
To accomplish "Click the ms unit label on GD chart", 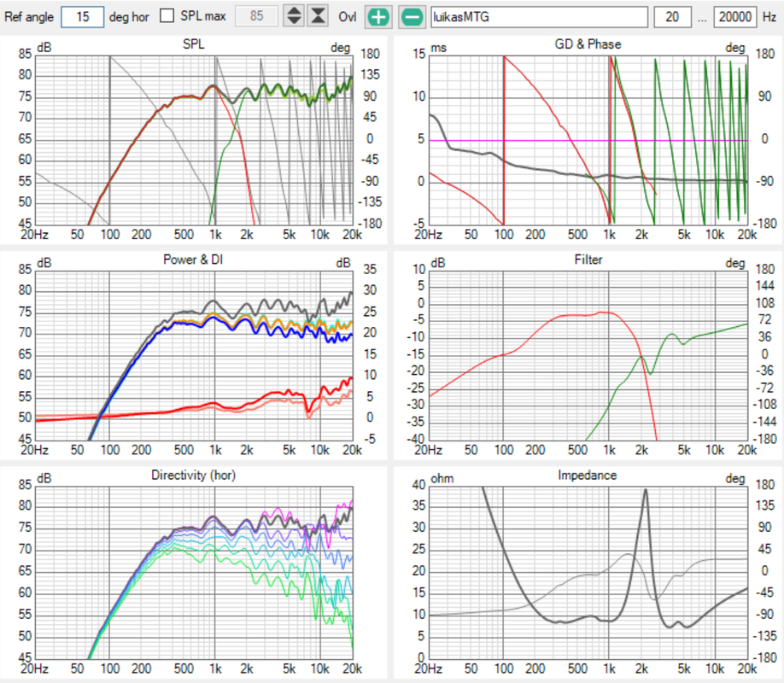I will (438, 48).
